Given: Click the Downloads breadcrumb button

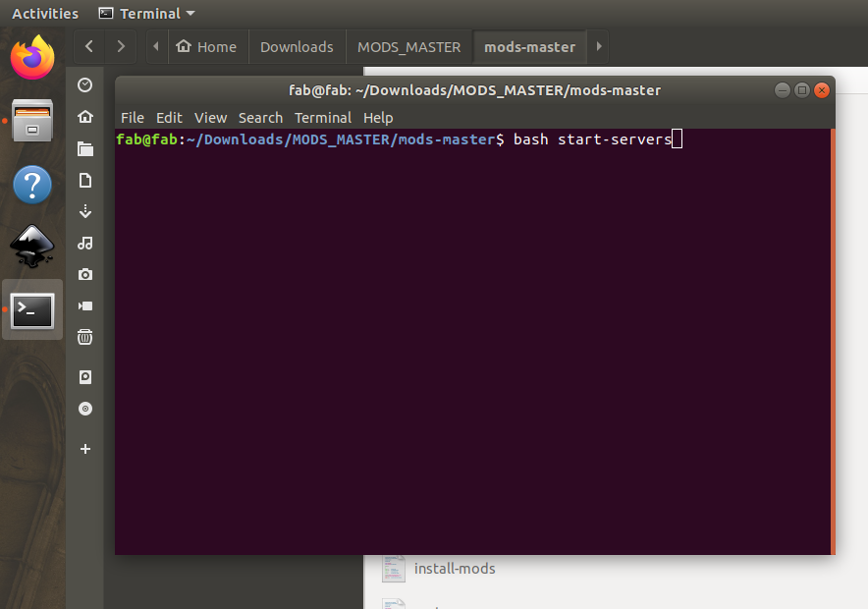Looking at the screenshot, I should [297, 46].
